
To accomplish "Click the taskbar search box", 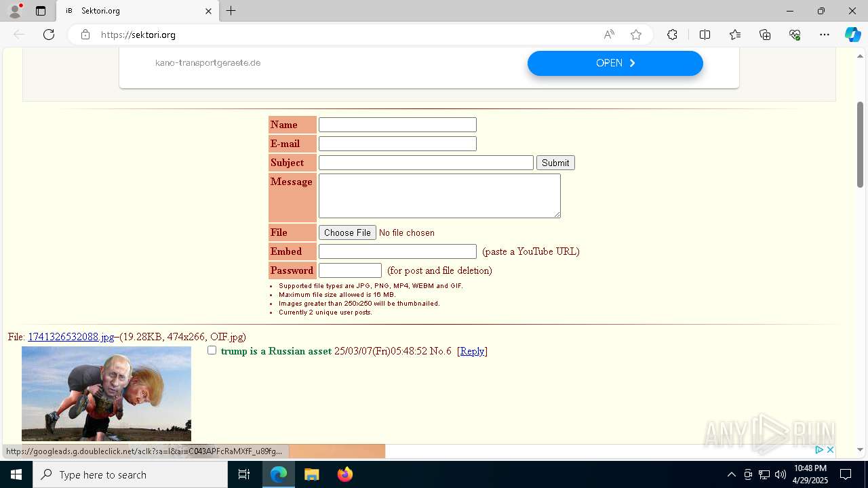I will [x=130, y=474].
